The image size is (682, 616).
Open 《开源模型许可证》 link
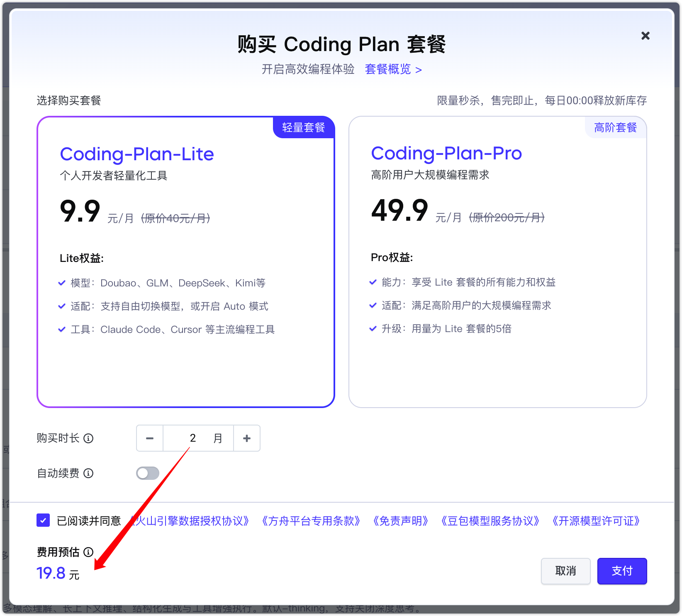click(x=596, y=521)
